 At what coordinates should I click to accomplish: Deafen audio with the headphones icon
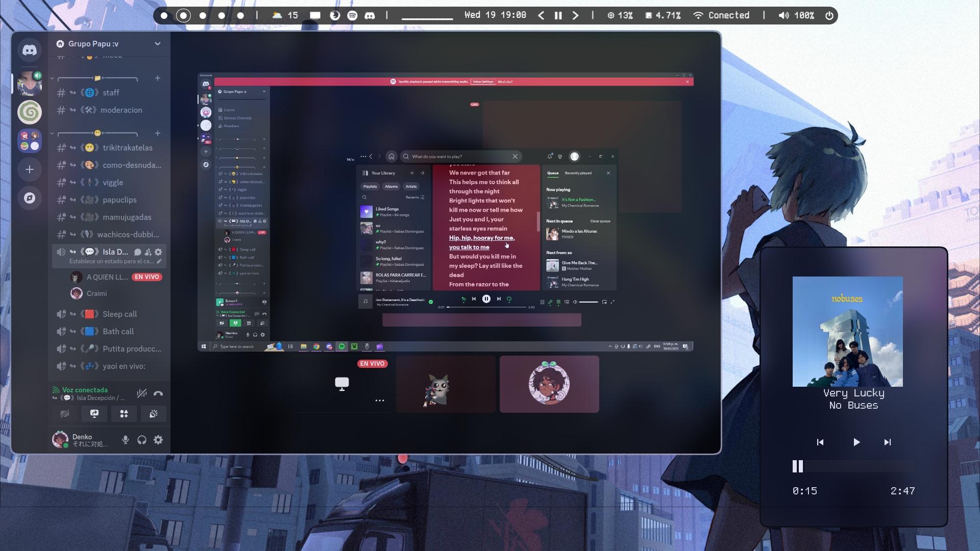coord(142,440)
